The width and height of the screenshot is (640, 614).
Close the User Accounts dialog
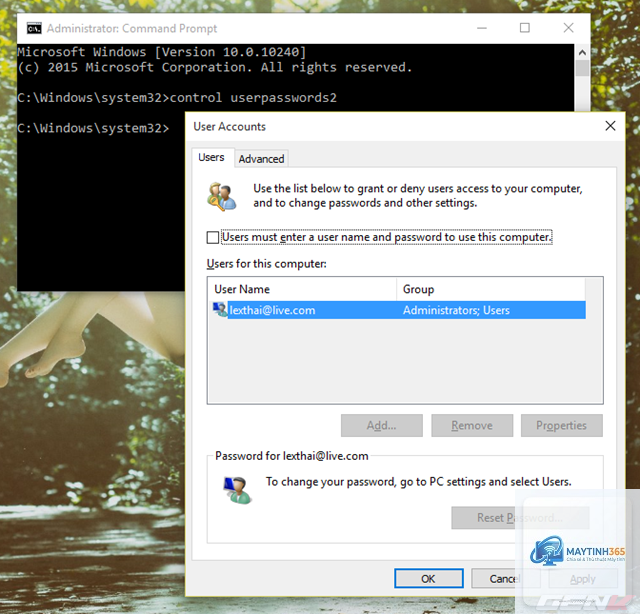click(x=610, y=126)
